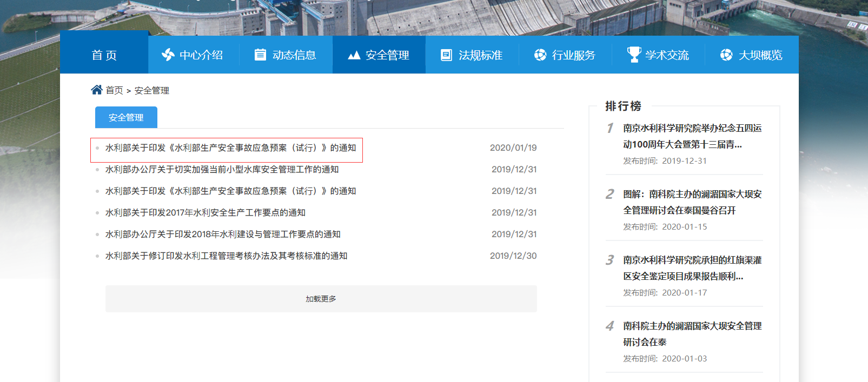Click rank number 1 in 排行榜
This screenshot has height=382, width=868.
pyautogui.click(x=610, y=128)
